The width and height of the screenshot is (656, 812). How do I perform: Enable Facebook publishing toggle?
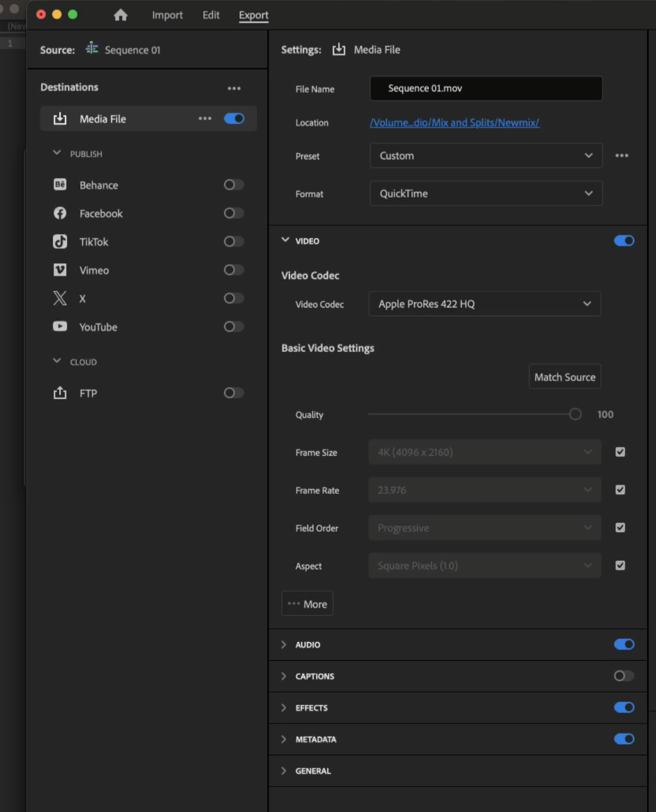click(x=233, y=213)
